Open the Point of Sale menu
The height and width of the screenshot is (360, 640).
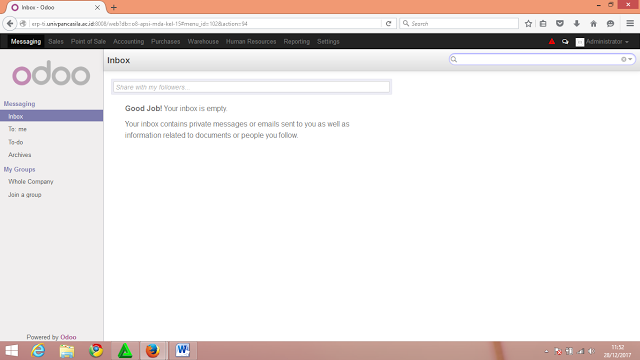(88, 42)
